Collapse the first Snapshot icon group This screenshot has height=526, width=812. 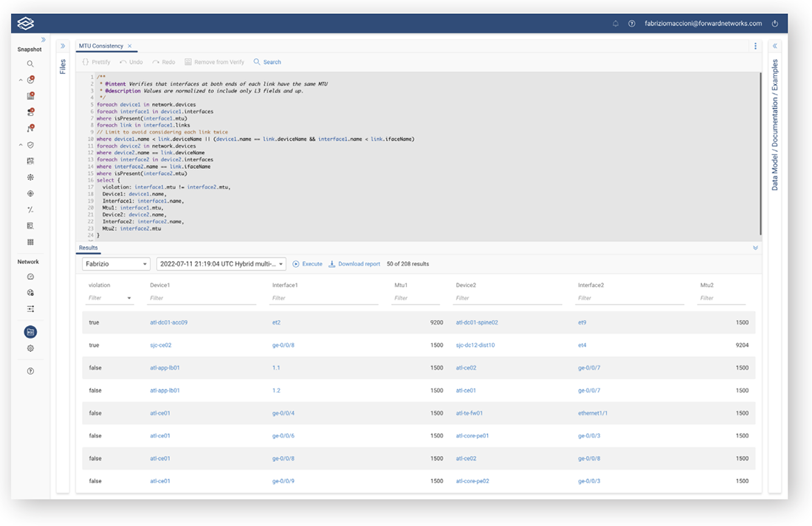pyautogui.click(x=21, y=80)
